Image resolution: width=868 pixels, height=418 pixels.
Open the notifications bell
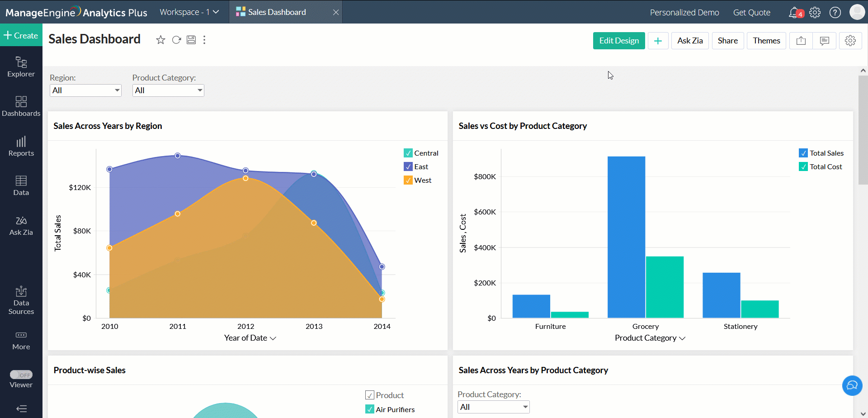coord(794,12)
